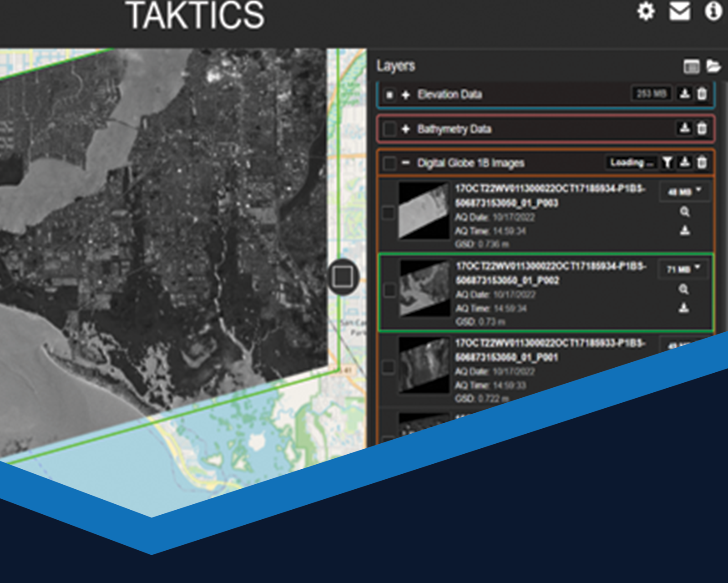Collapse the Digital Globe 1B Images group

(x=405, y=162)
